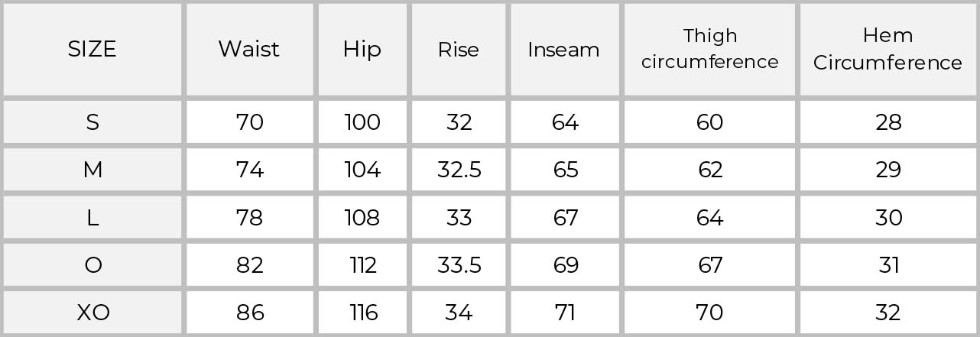
Task: Click the waist value 86 for XO
Action: [249, 313]
